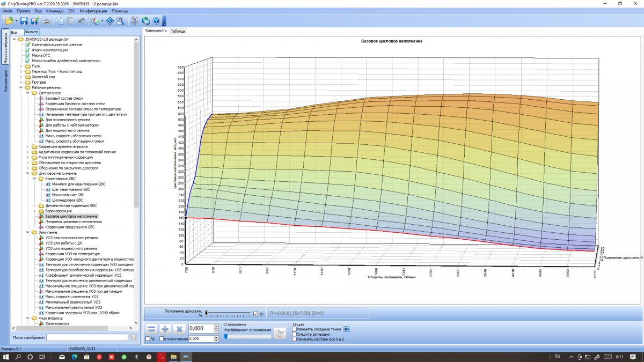Open the firmware info diamond icon

tap(109, 21)
